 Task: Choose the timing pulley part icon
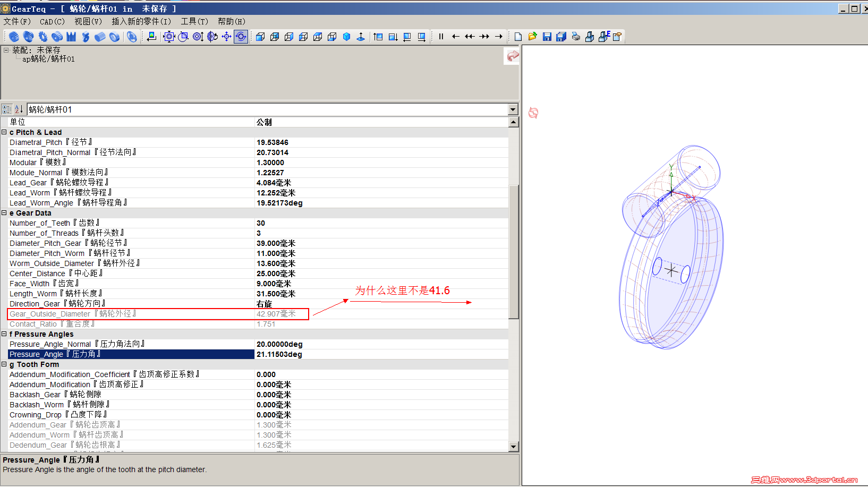click(x=57, y=37)
